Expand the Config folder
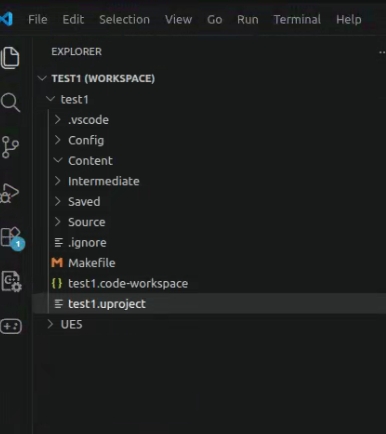Viewport: 386px width, 434px height. 58,140
